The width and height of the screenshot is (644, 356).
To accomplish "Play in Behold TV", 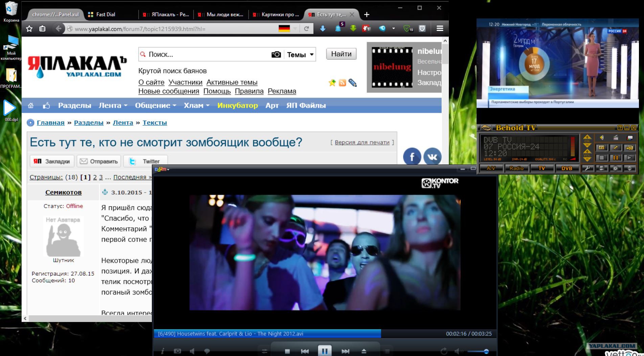I will (x=629, y=158).
